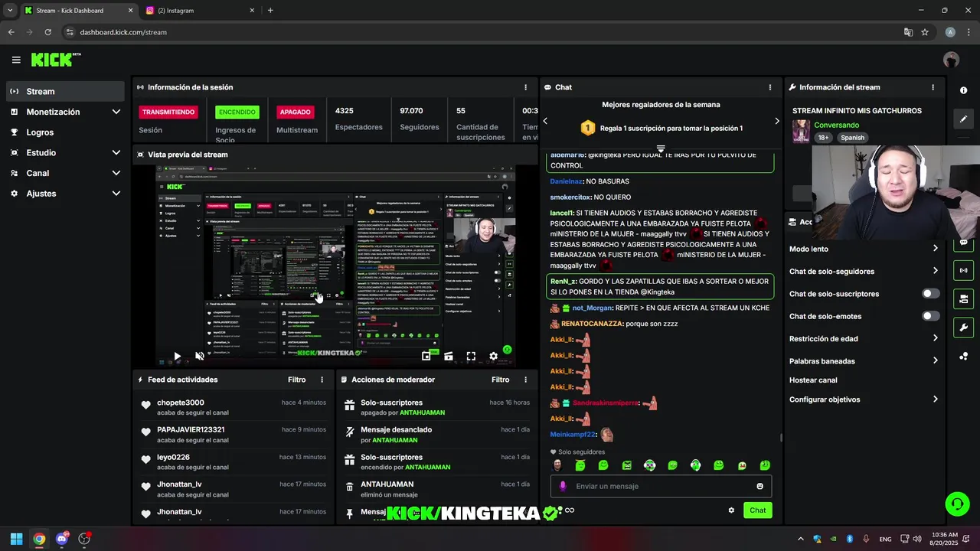Open a new browser tab
The height and width of the screenshot is (551, 980).
coord(270,11)
